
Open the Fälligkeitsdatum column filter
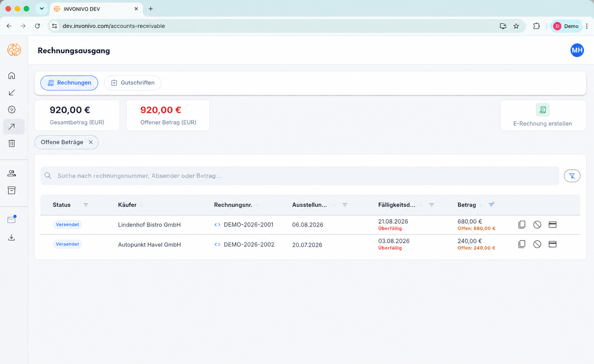(x=432, y=205)
